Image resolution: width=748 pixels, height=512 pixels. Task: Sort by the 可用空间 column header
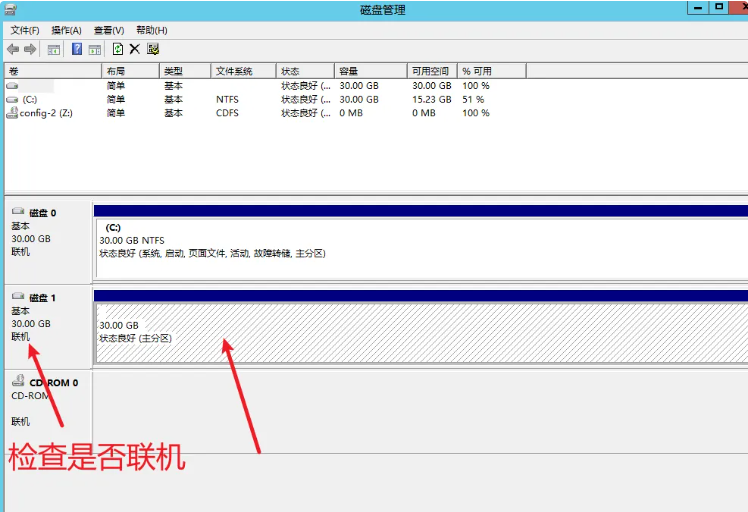432,71
